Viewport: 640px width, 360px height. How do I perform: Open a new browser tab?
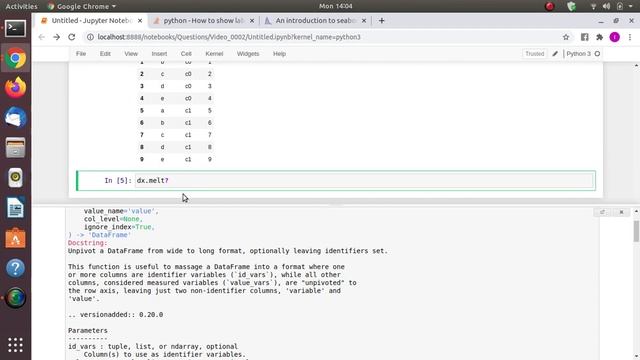(x=382, y=20)
